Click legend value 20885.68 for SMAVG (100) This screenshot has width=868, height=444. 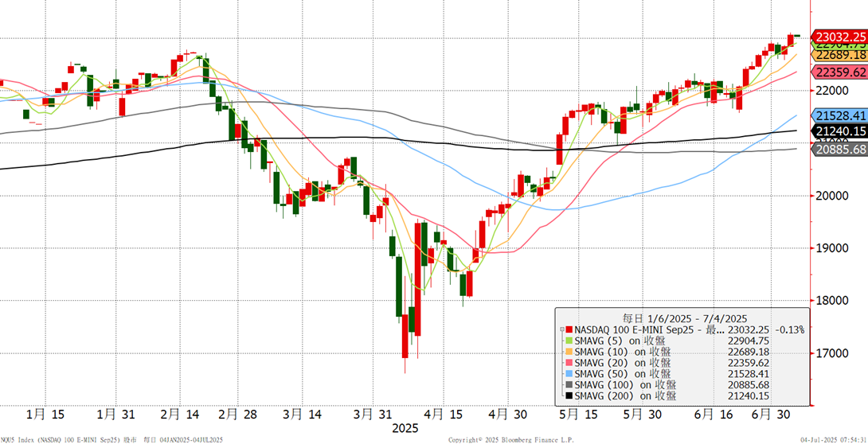click(x=749, y=385)
